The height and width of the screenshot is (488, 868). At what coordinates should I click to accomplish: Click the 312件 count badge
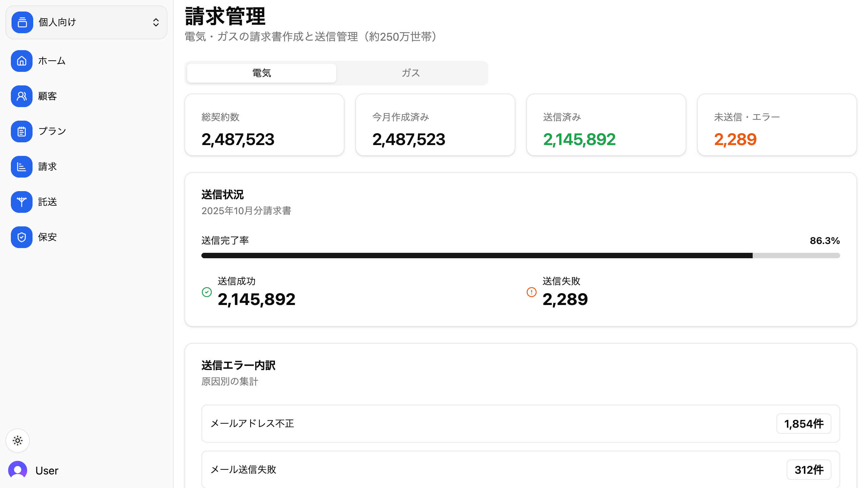[x=809, y=470]
